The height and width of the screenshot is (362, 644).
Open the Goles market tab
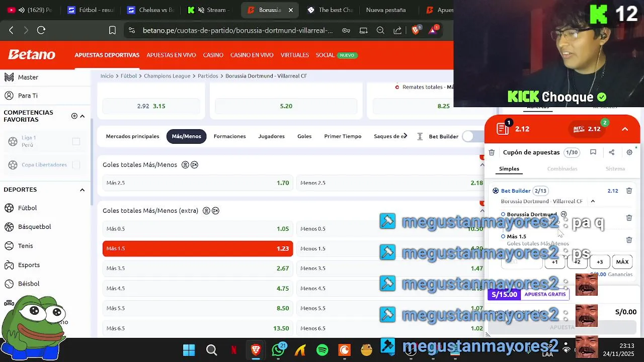tap(304, 136)
